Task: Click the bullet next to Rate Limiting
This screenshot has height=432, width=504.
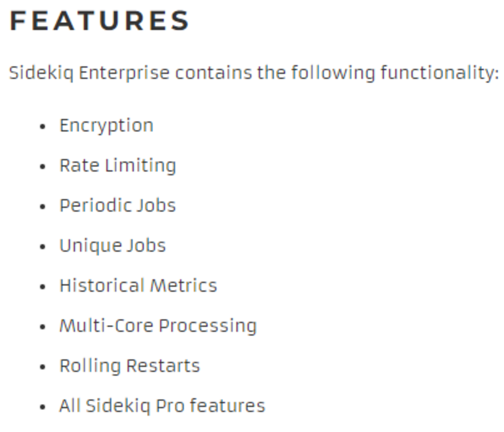Action: point(43,167)
